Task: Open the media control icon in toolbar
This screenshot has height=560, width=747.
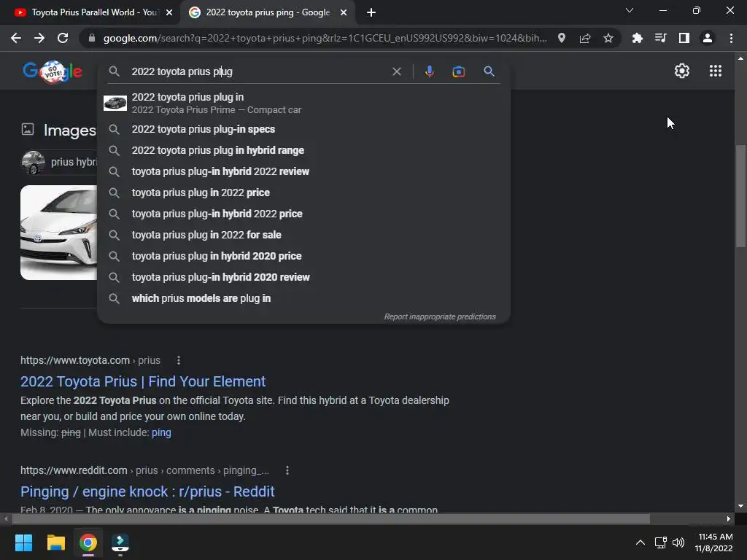Action: pos(660,38)
